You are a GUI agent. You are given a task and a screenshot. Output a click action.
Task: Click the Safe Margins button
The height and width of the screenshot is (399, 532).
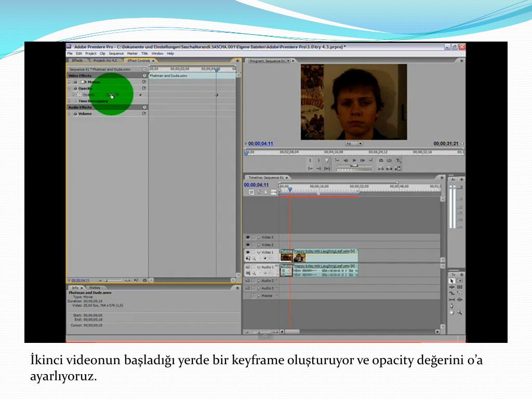pyautogui.click(x=389, y=160)
